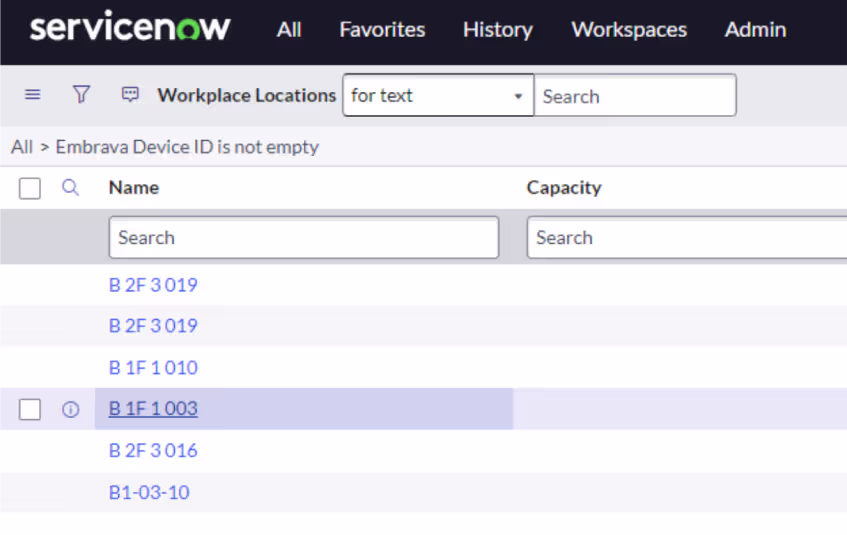Open the B 1F 1 003 record

153,409
